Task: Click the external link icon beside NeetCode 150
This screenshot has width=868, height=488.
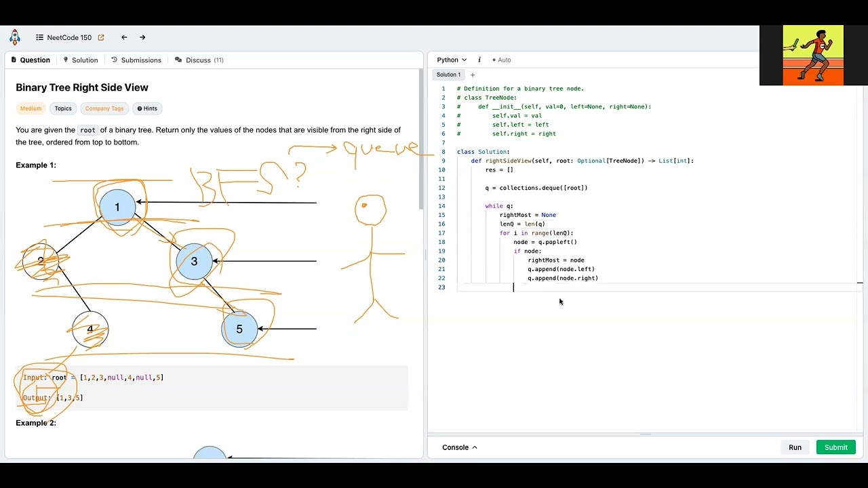Action: [101, 38]
